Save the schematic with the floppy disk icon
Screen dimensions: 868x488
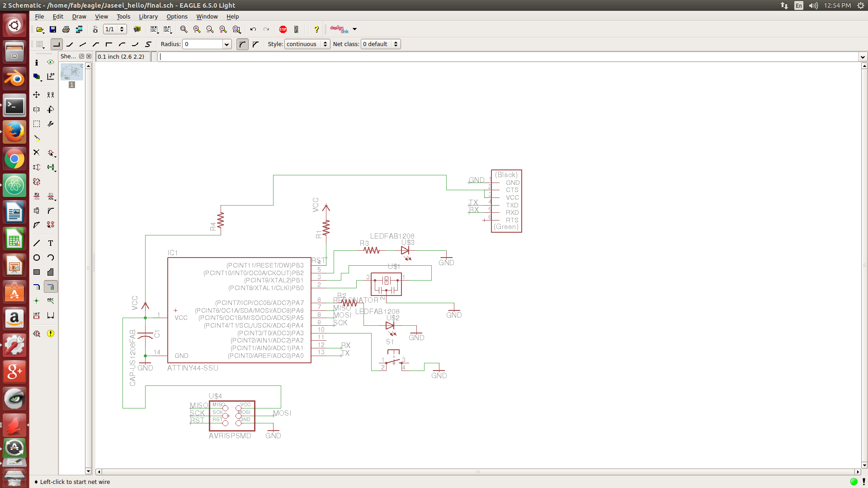pos(53,29)
